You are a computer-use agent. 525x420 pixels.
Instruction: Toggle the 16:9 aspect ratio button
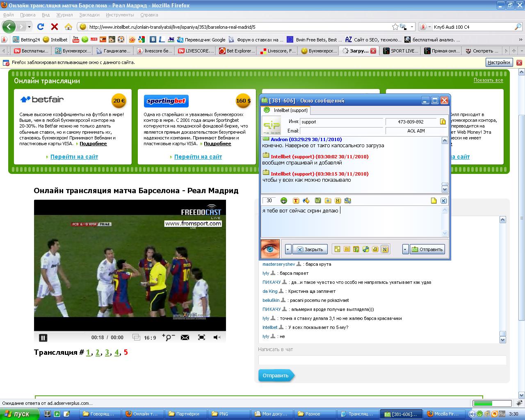pos(150,338)
